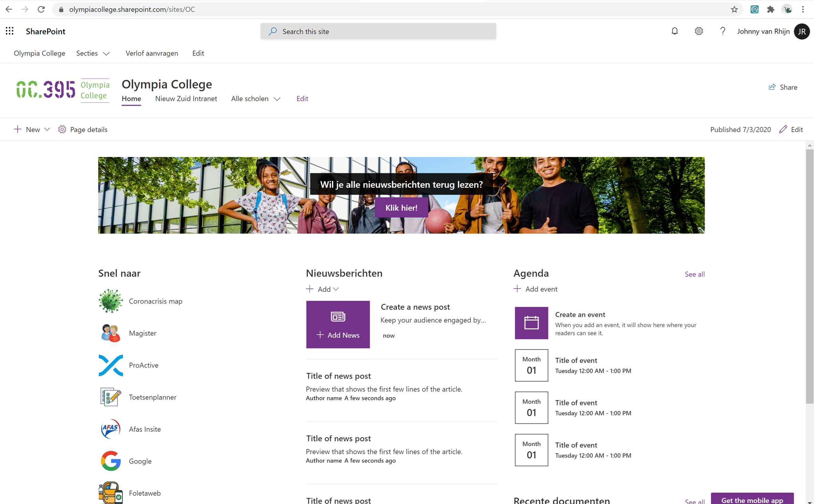Image resolution: width=814 pixels, height=504 pixels.
Task: Open the settings gear in the header
Action: pos(698,31)
